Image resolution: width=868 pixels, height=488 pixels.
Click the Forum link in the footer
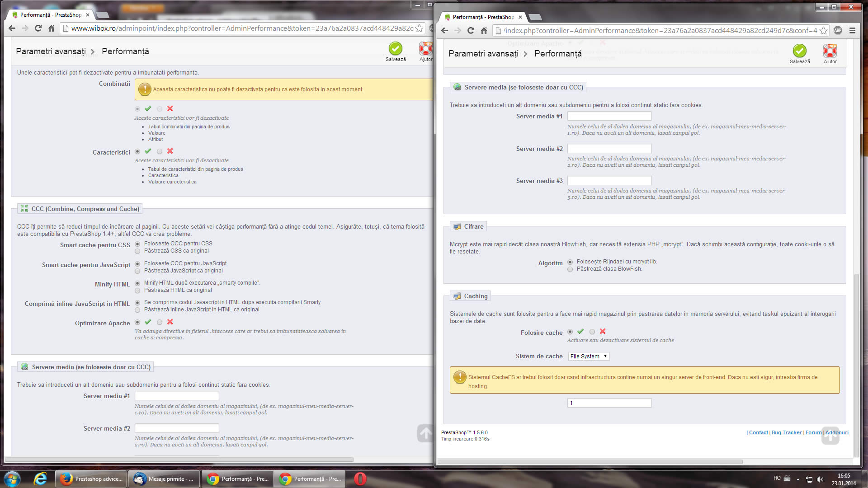[813, 433]
